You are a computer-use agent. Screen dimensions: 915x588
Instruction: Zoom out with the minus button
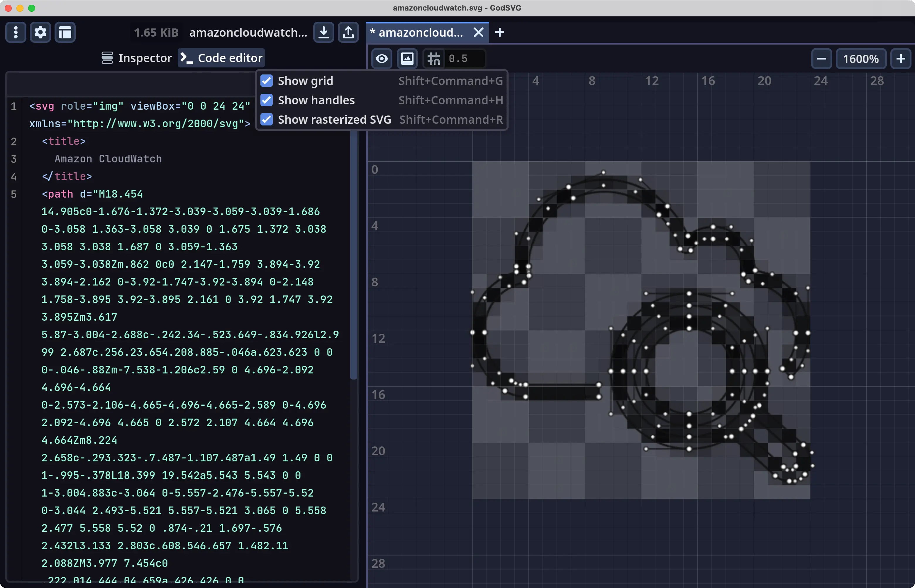(x=821, y=58)
